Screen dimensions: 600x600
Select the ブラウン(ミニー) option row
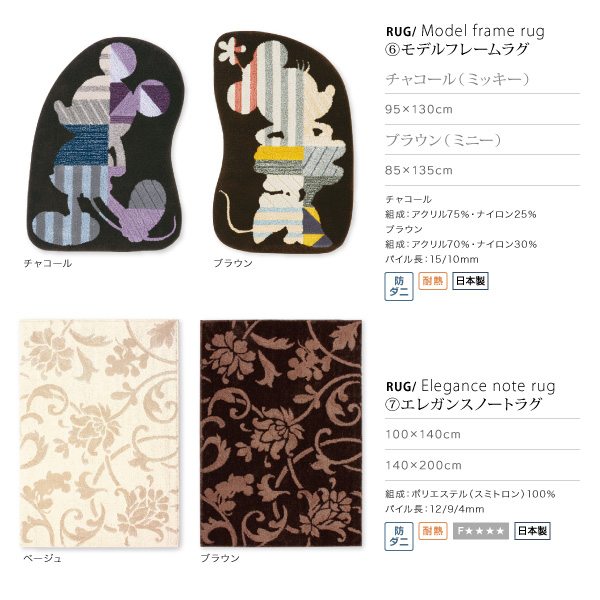[x=482, y=140]
